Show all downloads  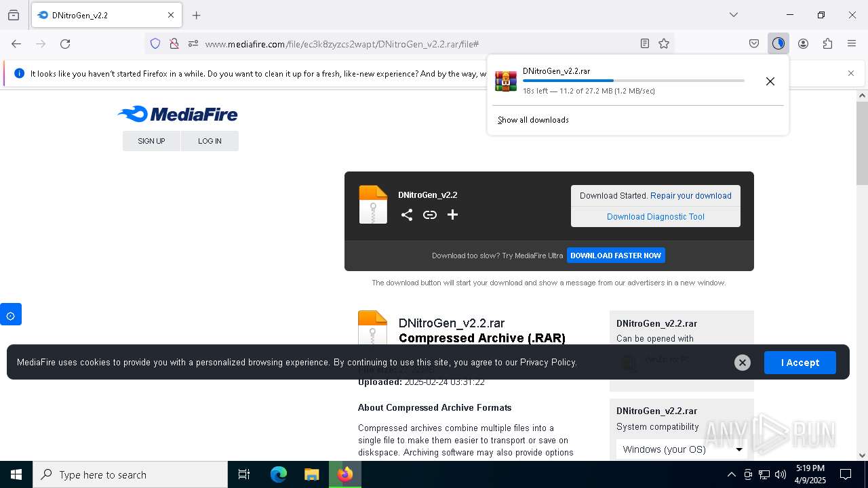click(x=533, y=120)
